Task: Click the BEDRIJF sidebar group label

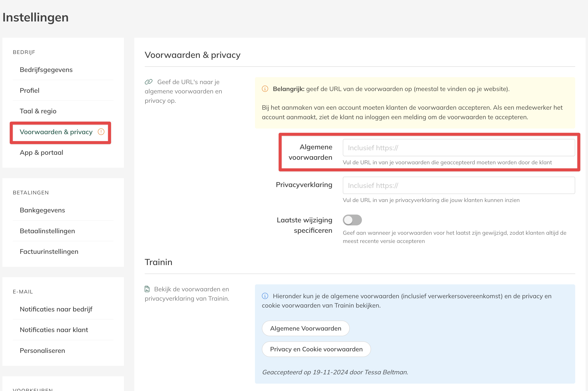Action: (x=24, y=52)
